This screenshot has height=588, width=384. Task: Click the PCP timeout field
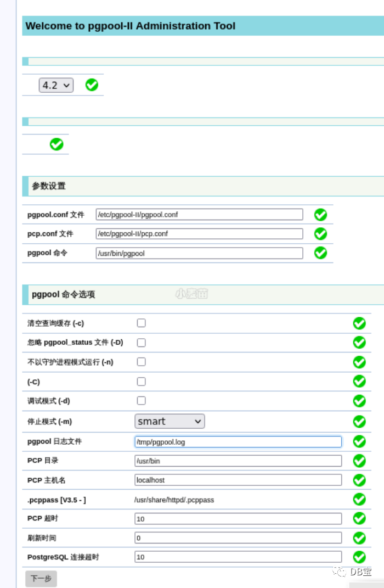click(x=238, y=519)
